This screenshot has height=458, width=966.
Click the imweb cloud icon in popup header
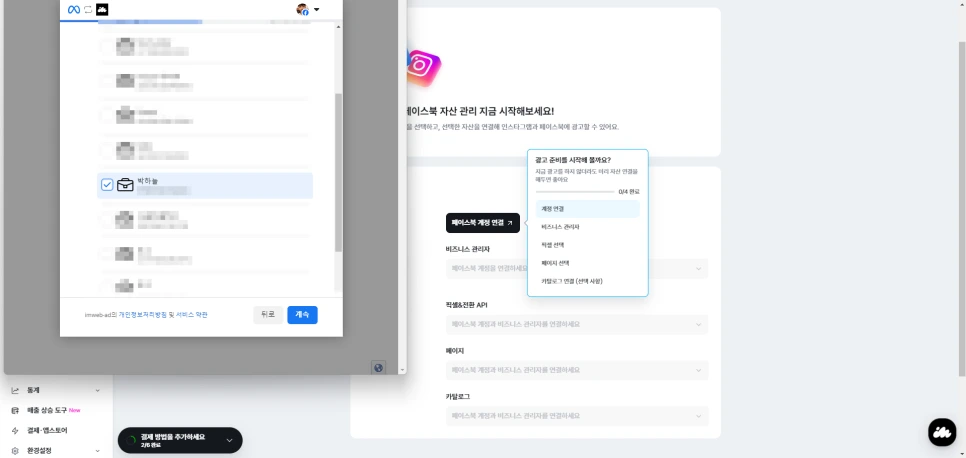[x=103, y=9]
